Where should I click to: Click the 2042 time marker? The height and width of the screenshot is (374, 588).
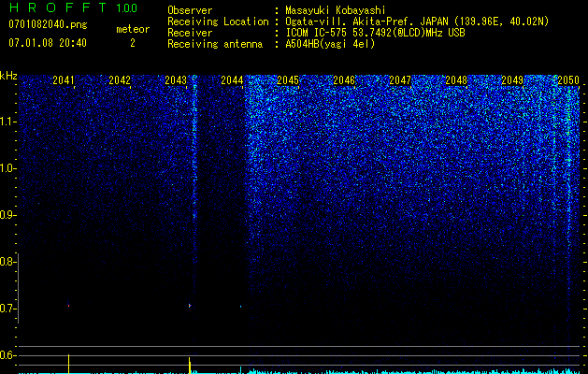click(x=120, y=79)
